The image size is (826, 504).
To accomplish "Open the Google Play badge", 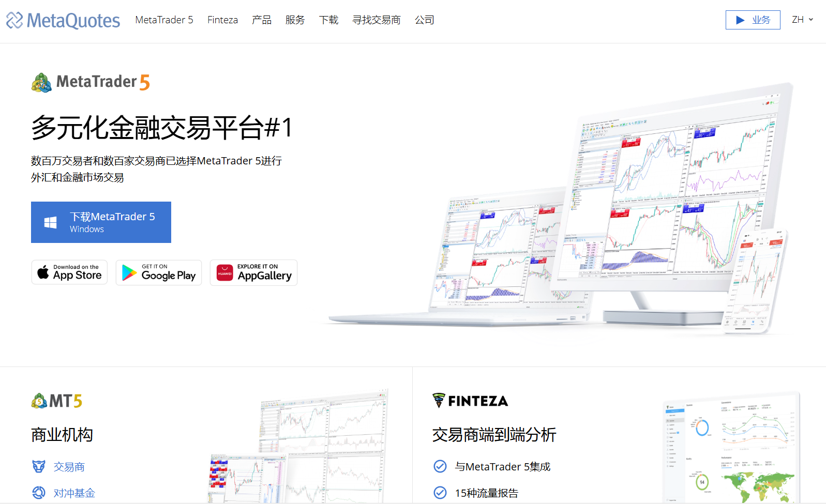I will point(159,272).
